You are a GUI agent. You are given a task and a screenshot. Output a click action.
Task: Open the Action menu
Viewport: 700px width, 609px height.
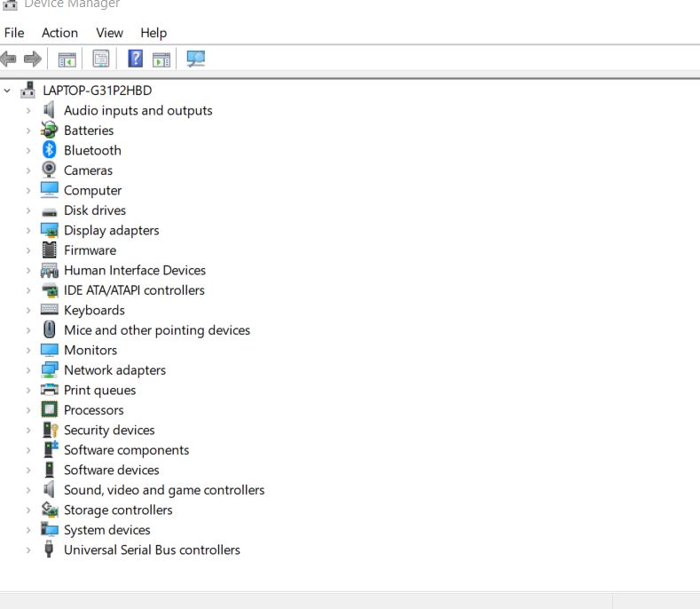[x=59, y=33]
